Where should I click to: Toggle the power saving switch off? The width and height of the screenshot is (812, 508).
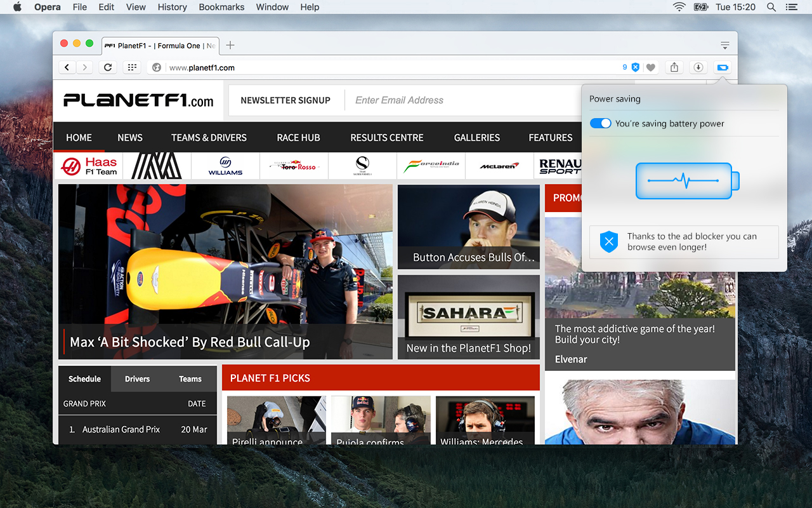pyautogui.click(x=600, y=123)
